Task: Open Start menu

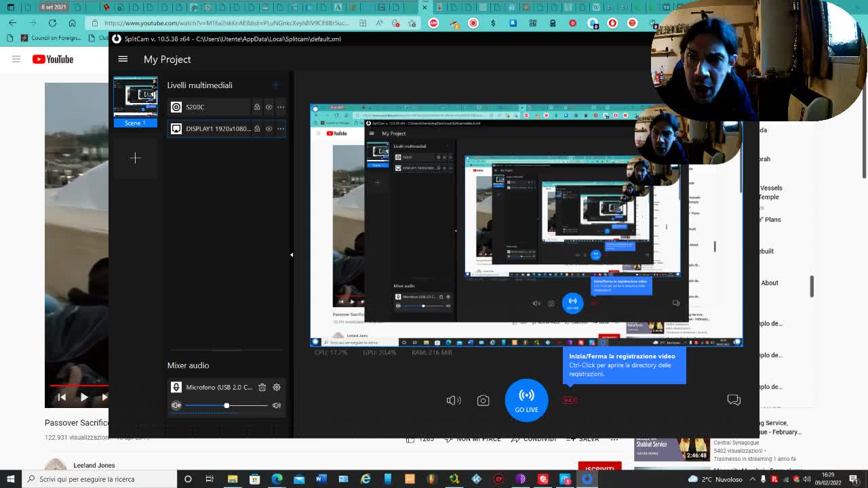Action: (x=10, y=479)
